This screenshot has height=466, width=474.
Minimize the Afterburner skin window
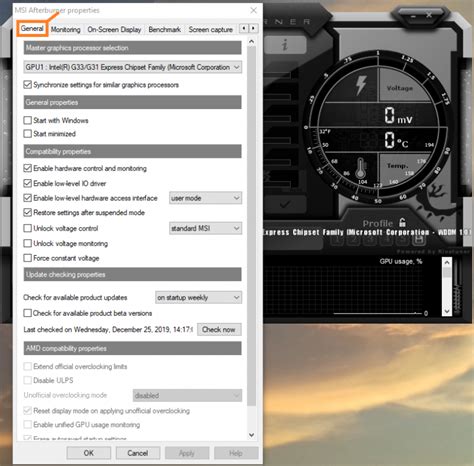[x=413, y=15]
